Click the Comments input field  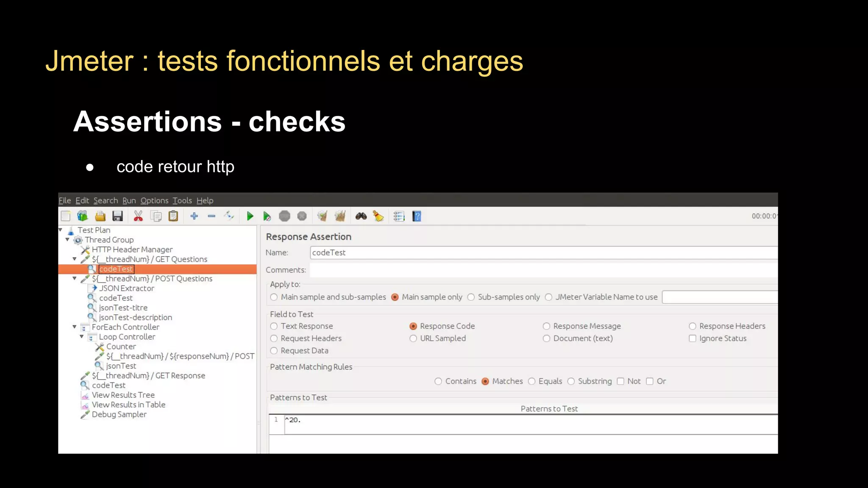544,270
